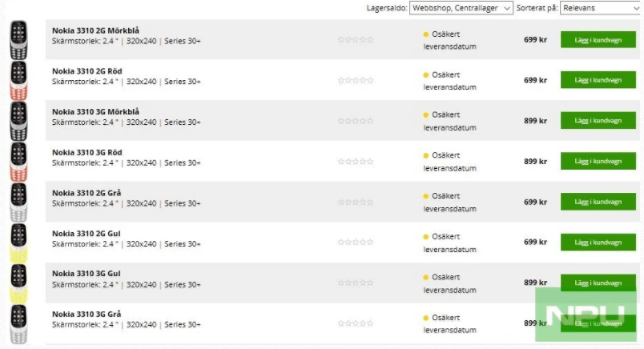
Task: Click star rating for Nokia 3310 3G Grå
Action: coord(356,323)
